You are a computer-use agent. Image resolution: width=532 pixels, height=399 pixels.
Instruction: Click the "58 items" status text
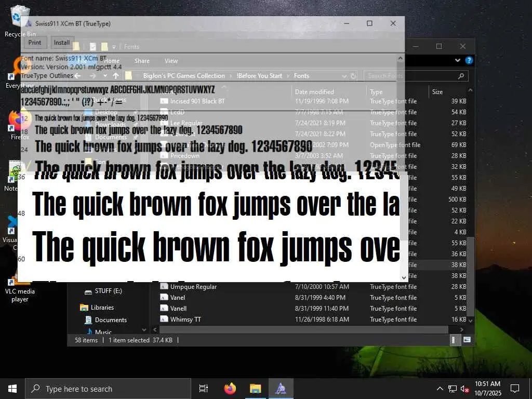point(86,340)
